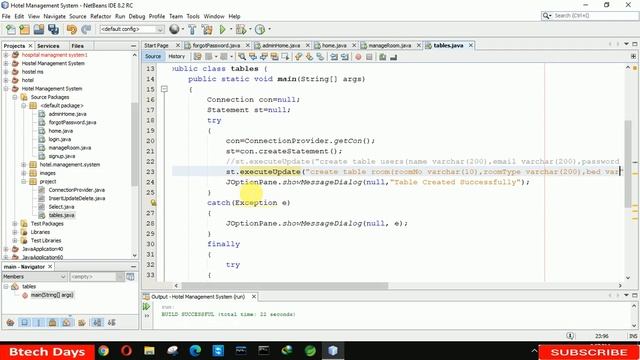Click the Uncomment editor toolbar icon
The height and width of the screenshot is (360, 640).
click(x=393, y=57)
